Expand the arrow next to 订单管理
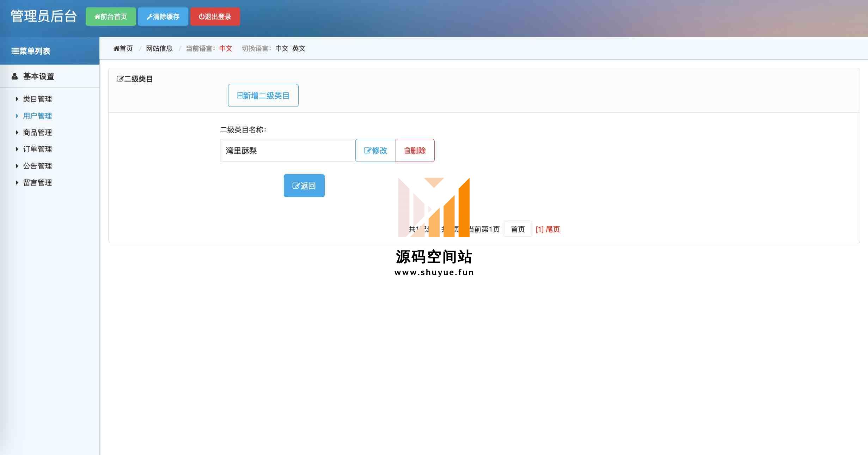 pos(17,149)
